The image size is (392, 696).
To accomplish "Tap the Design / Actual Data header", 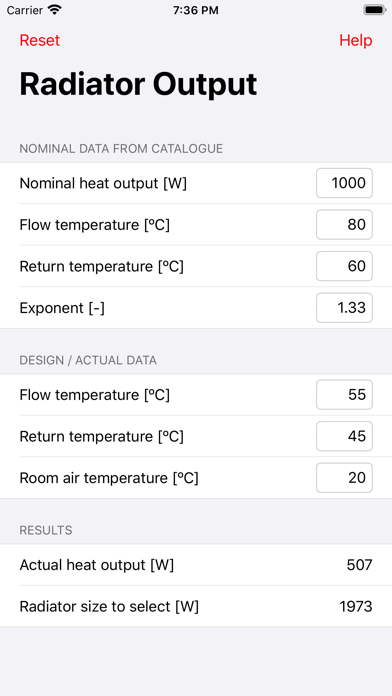I will pyautogui.click(x=88, y=360).
